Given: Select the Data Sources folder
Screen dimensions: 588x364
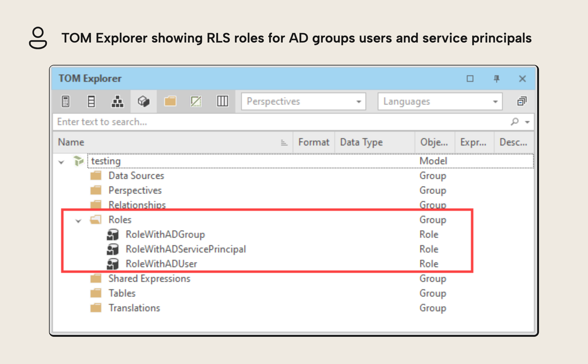Looking at the screenshot, I should [136, 176].
